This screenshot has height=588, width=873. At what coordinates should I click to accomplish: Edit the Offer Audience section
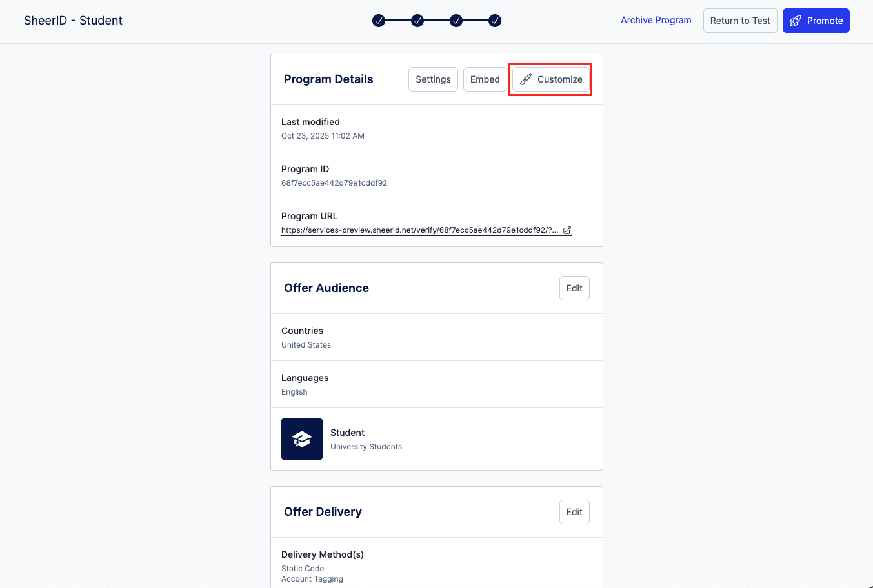point(574,288)
